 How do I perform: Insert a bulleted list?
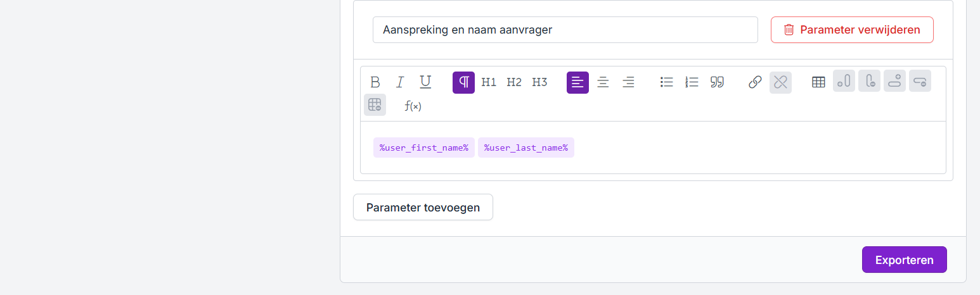click(666, 82)
